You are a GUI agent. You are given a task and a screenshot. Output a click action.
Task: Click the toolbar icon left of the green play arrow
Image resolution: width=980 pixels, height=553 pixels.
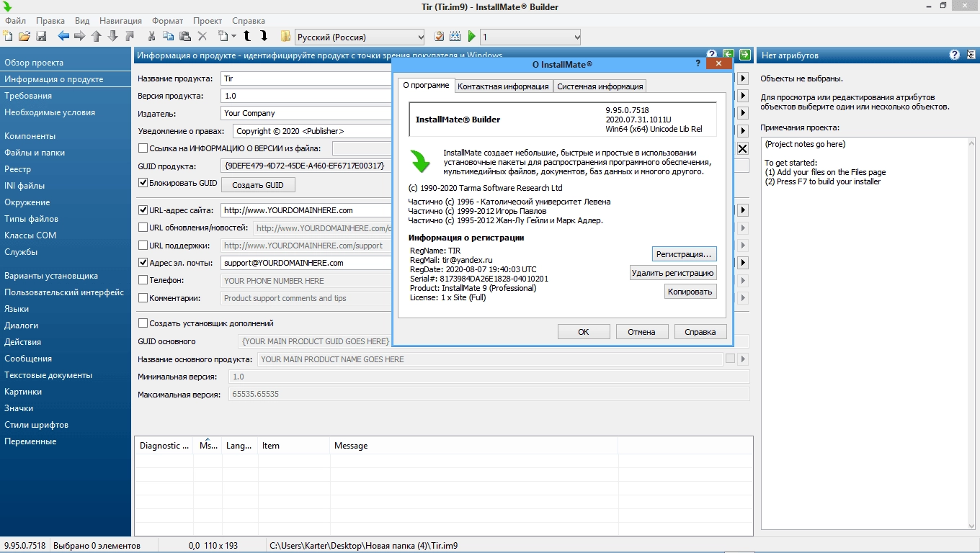pyautogui.click(x=455, y=36)
